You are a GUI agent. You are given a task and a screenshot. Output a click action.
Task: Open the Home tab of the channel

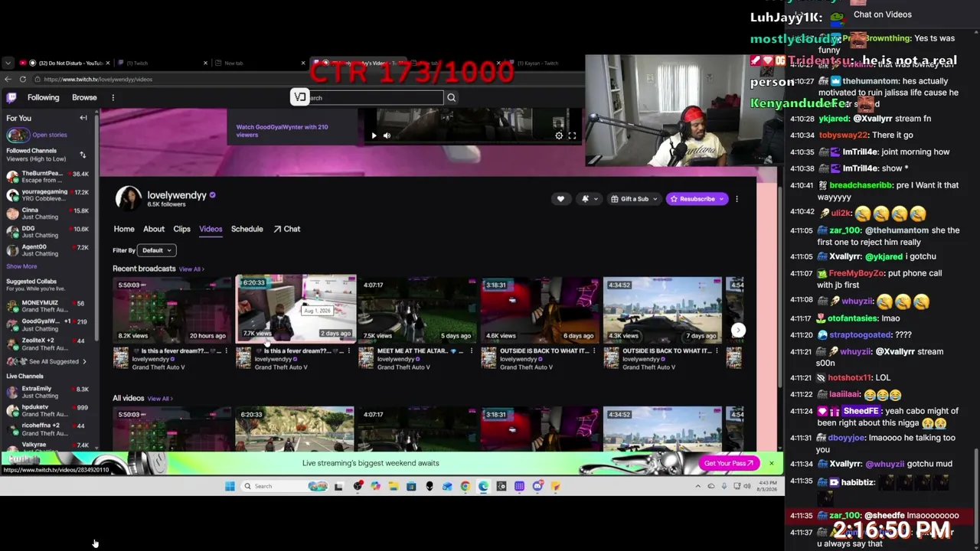coord(124,229)
